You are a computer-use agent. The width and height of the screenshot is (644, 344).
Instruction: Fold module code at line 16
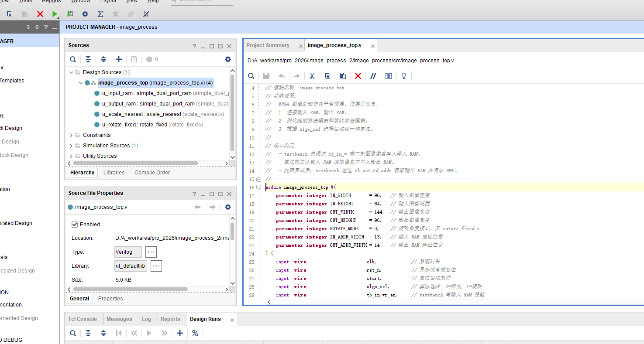click(x=259, y=187)
